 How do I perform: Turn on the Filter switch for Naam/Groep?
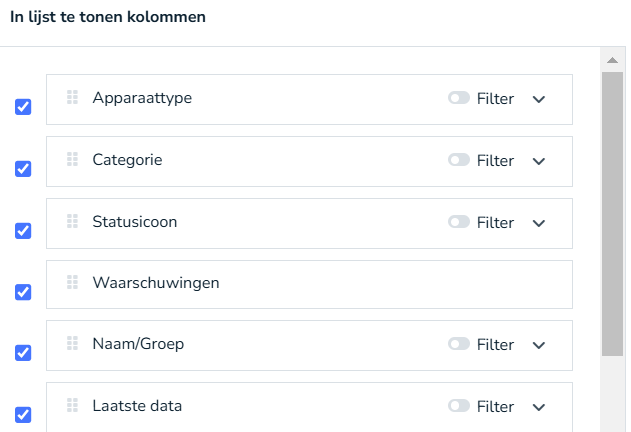coord(459,344)
